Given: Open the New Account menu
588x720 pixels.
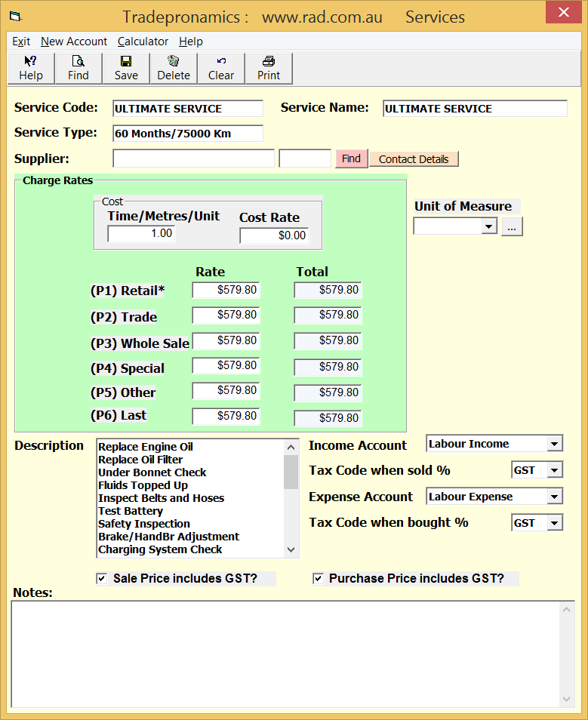Looking at the screenshot, I should pyautogui.click(x=74, y=42).
